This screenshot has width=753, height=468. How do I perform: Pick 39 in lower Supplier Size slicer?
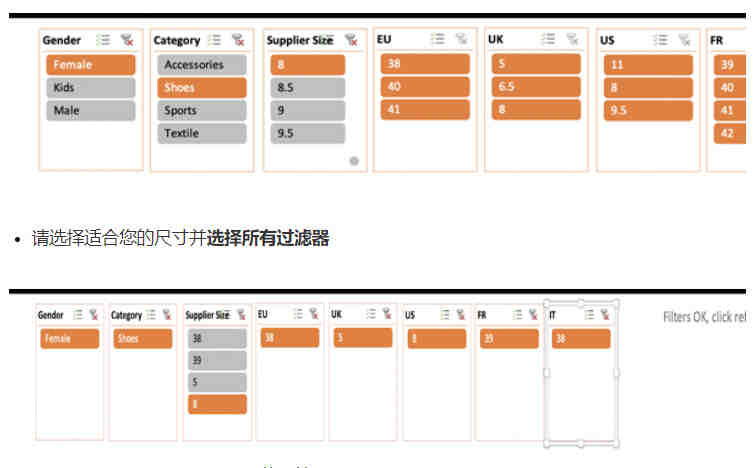[217, 360]
